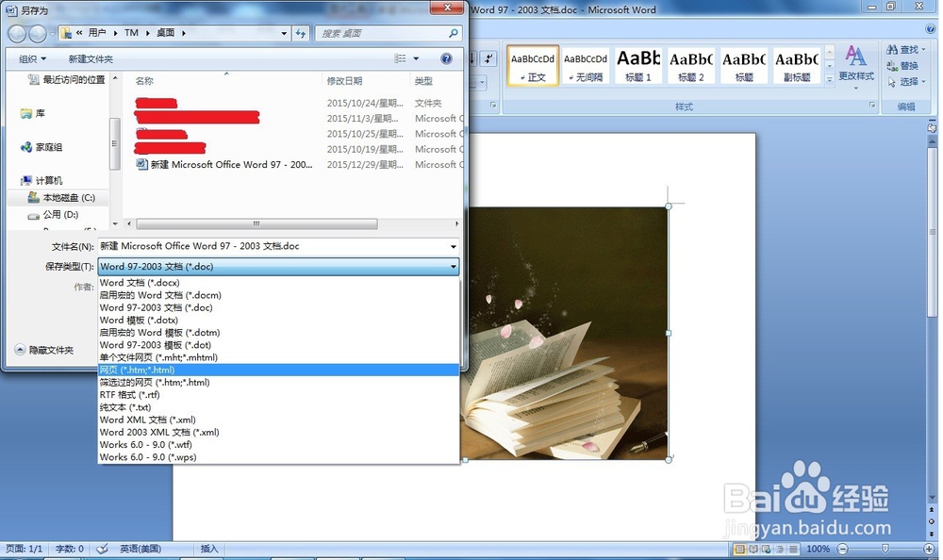Choose 网页 (*.htm;*.html) format
Image resolution: width=943 pixels, height=560 pixels.
tap(278, 370)
